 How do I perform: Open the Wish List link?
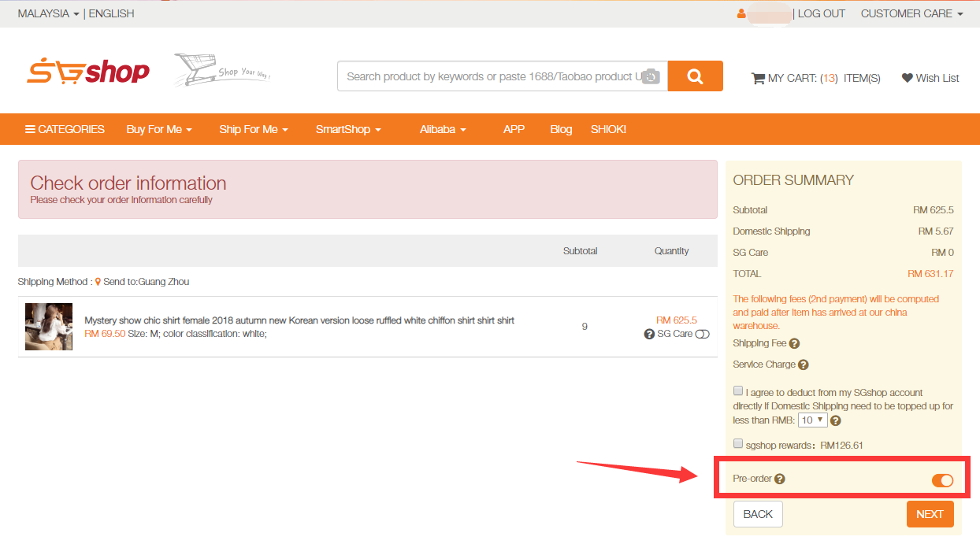click(x=930, y=78)
